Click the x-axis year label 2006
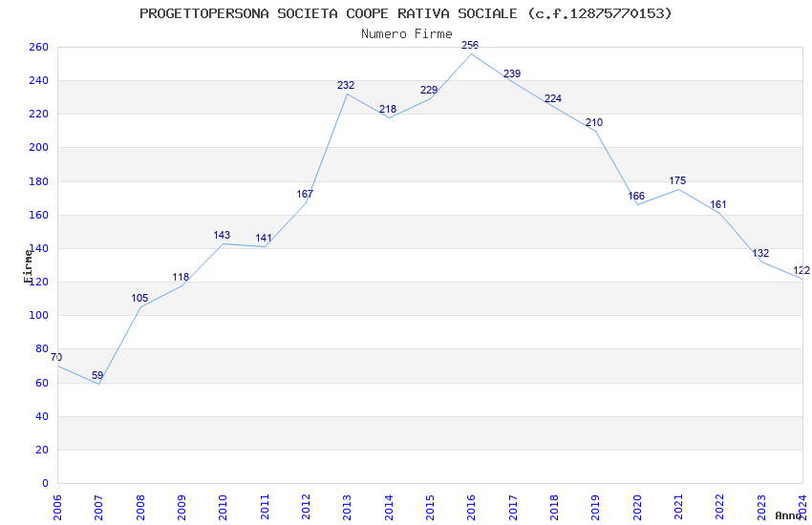This screenshot has width=812, height=525. 57,508
